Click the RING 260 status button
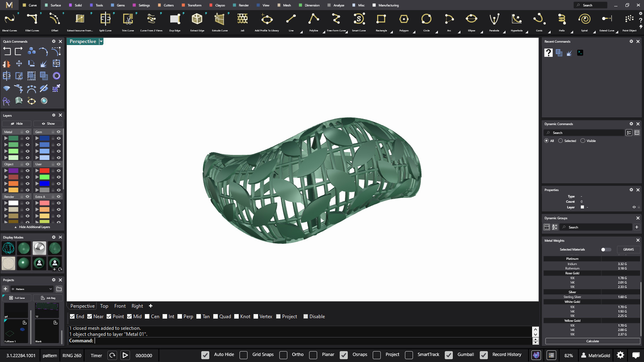The width and height of the screenshot is (644, 362). coord(72,356)
